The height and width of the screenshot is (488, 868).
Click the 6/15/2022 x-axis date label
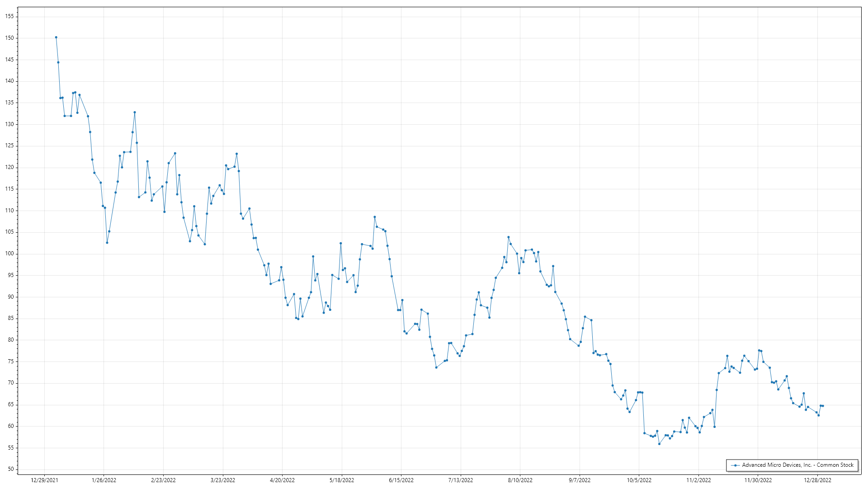click(x=401, y=480)
